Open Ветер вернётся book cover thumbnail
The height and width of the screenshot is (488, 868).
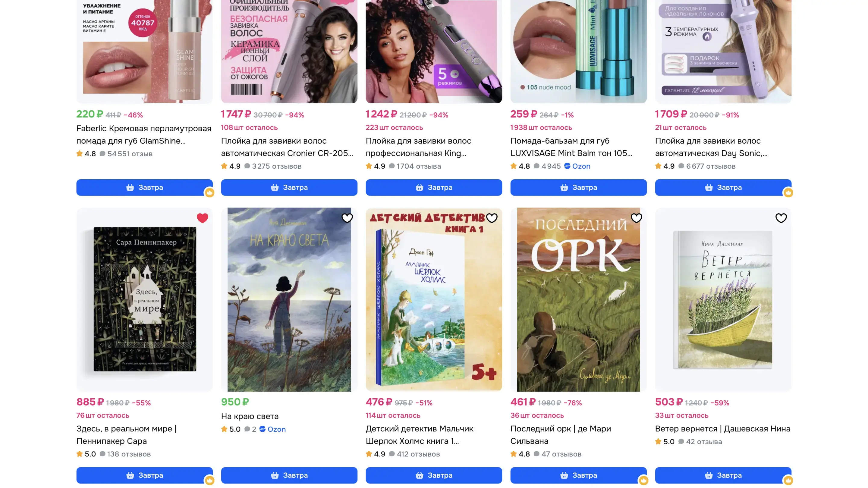tap(723, 299)
